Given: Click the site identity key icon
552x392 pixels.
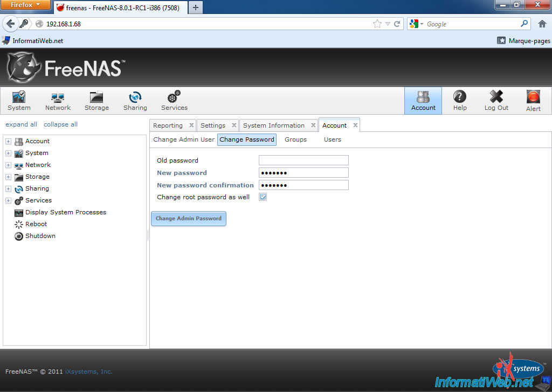Looking at the screenshot, I should [x=24, y=24].
